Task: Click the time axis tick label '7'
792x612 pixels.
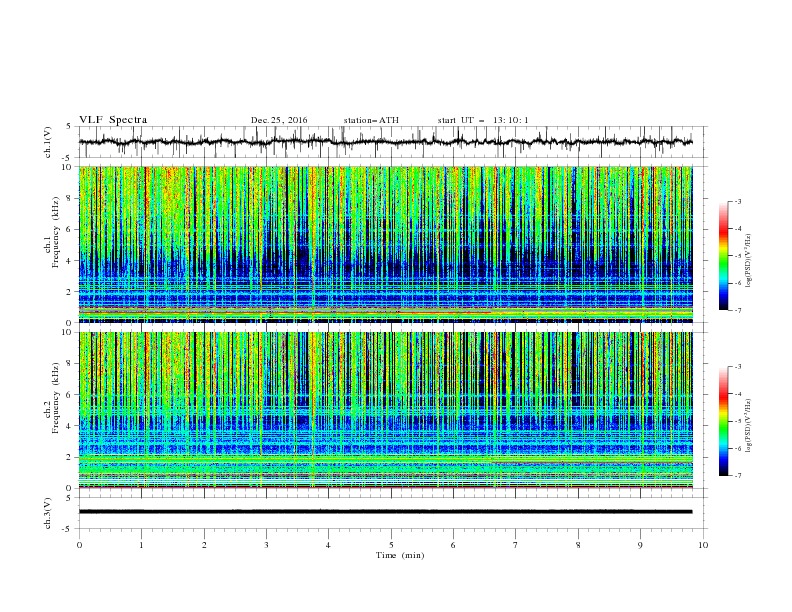Action: pos(516,545)
